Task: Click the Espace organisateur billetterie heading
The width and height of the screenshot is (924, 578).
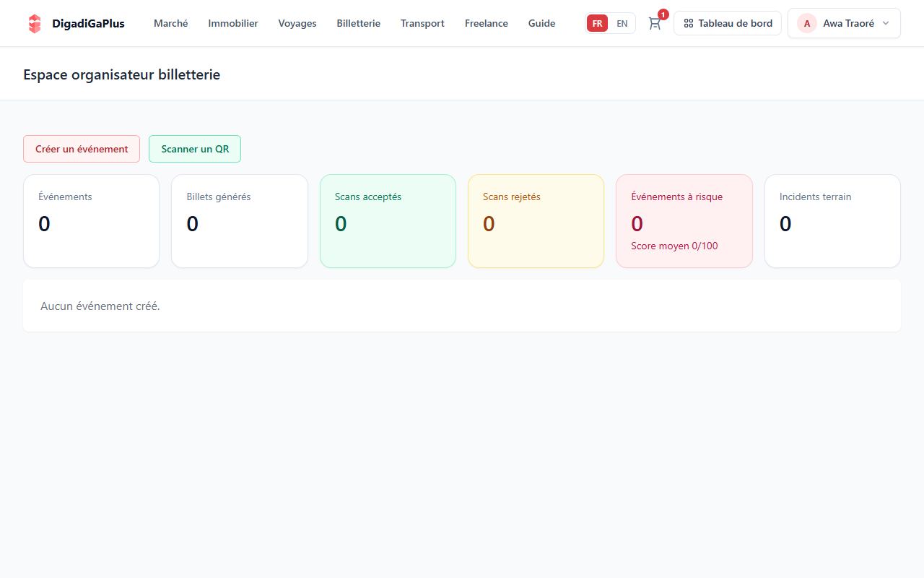Action: 121,74
